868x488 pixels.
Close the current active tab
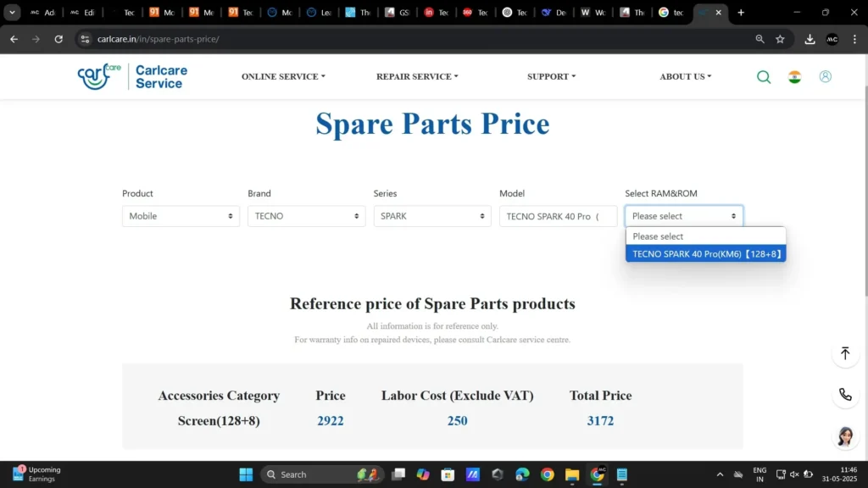pyautogui.click(x=718, y=12)
